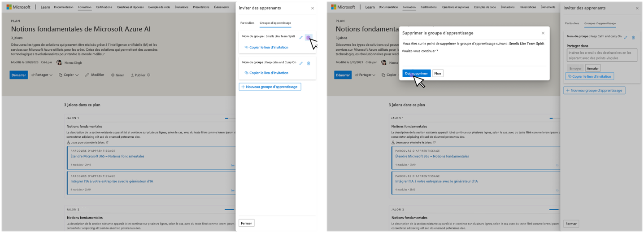This screenshot has height=233, width=644.
Task: Edit Smells Like Team Spirit group name pencil icon
Action: tap(301, 37)
